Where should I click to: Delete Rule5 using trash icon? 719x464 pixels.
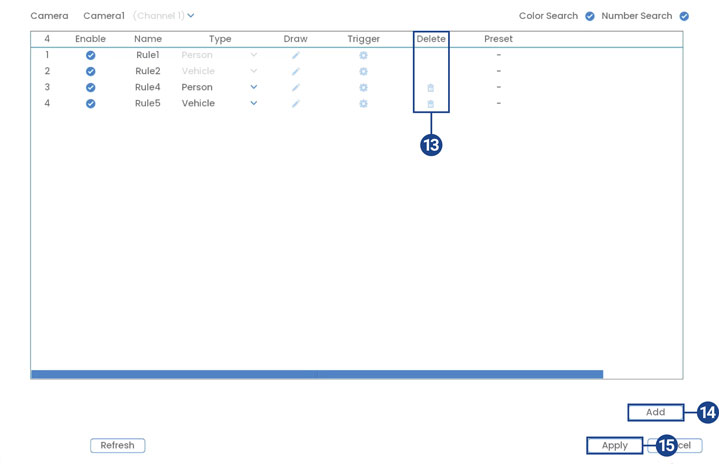pos(431,104)
